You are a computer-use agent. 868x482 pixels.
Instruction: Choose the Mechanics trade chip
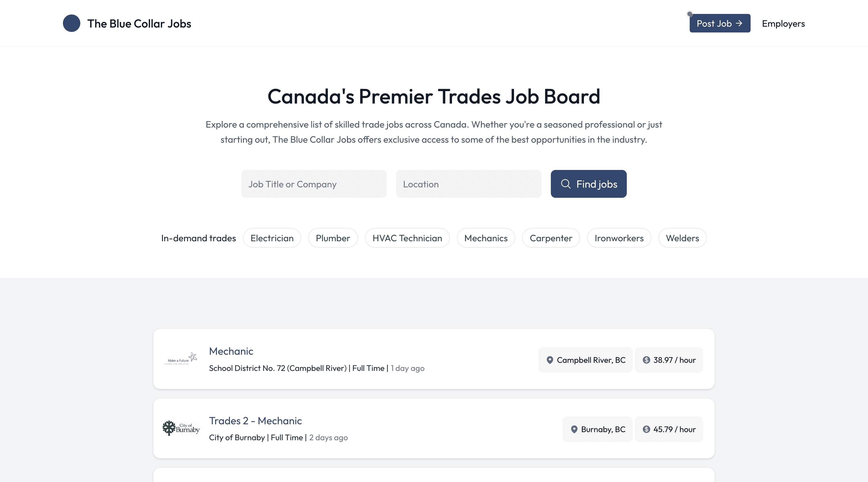[x=486, y=238]
